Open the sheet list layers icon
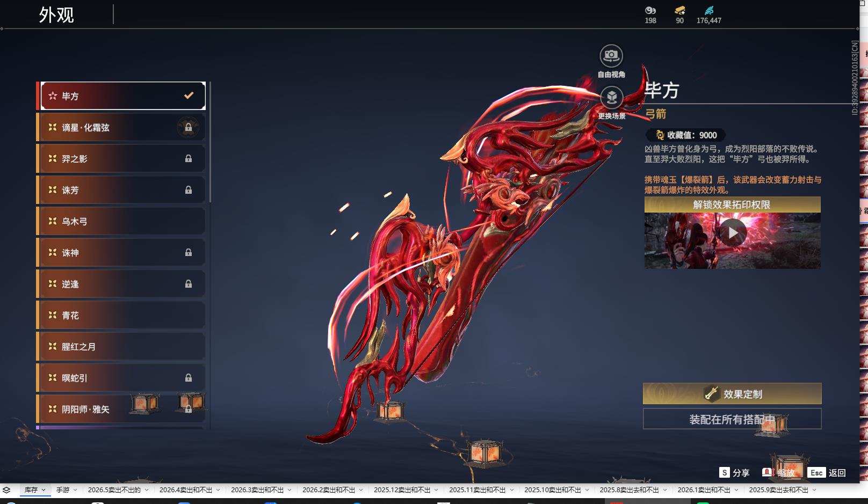The image size is (868, 504). click(x=6, y=490)
